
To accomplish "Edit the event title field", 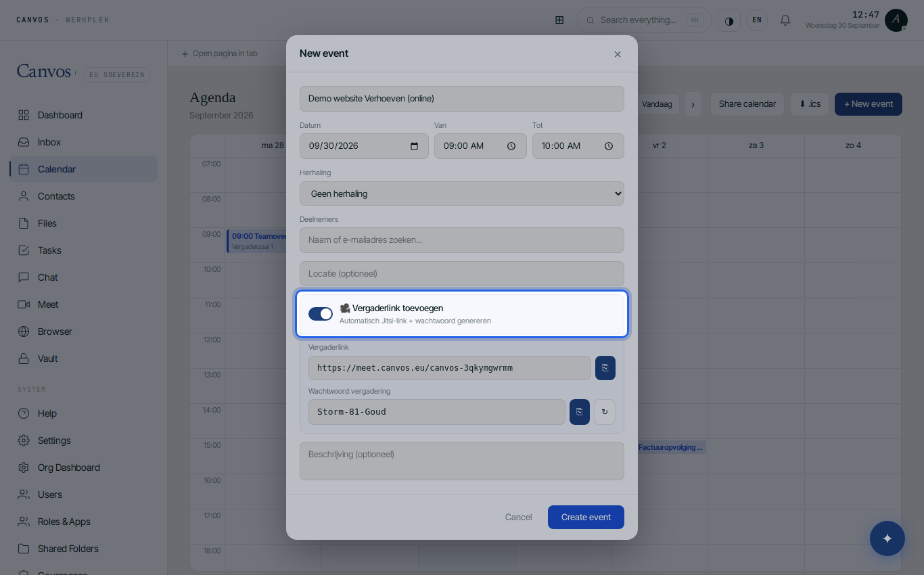I will coord(462,99).
